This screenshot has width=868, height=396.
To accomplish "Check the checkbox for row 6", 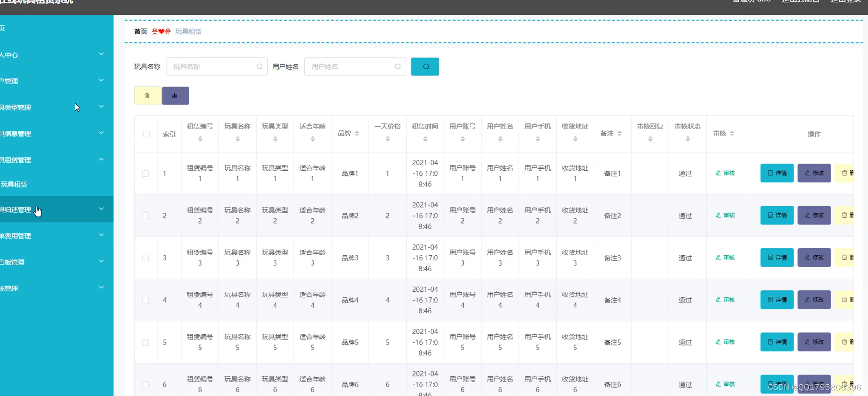I will pyautogui.click(x=145, y=385).
